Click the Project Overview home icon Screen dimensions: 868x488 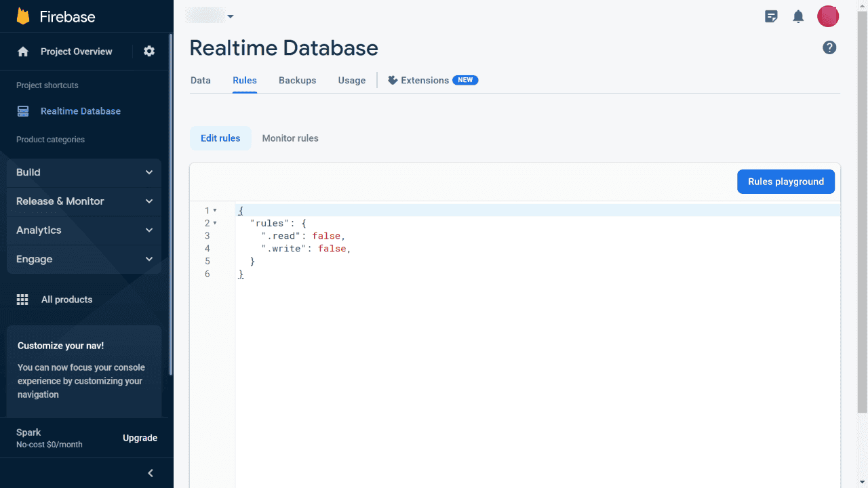(x=22, y=51)
